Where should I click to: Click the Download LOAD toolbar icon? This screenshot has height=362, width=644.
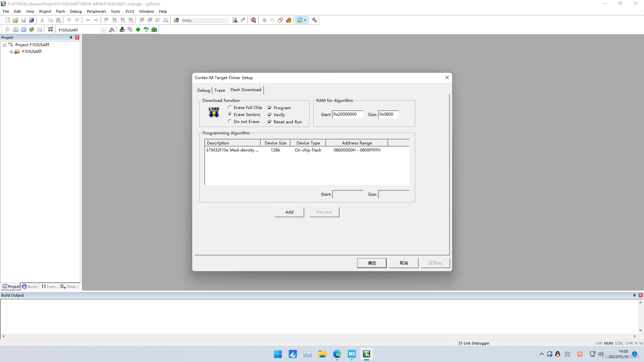coord(50,29)
